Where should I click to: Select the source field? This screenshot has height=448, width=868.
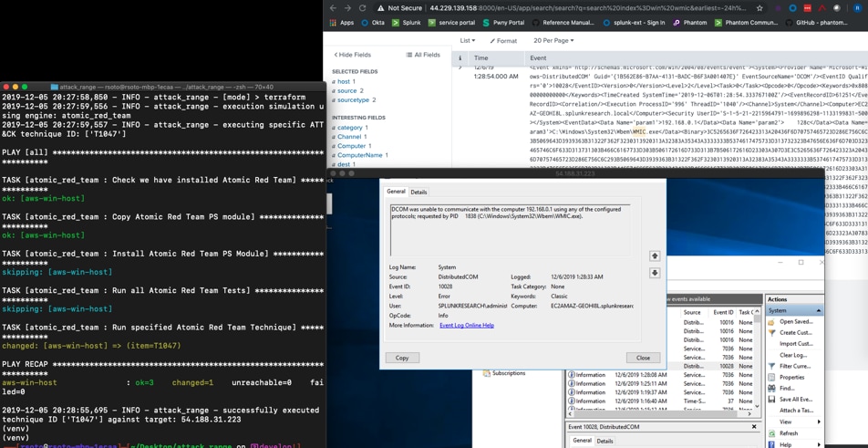[x=347, y=91]
